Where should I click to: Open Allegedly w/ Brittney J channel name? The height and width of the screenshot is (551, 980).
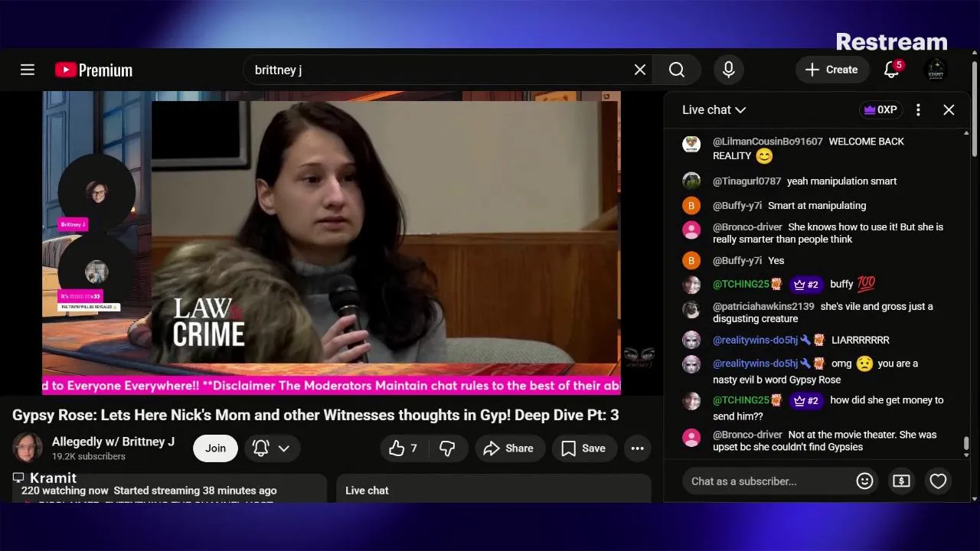(113, 442)
